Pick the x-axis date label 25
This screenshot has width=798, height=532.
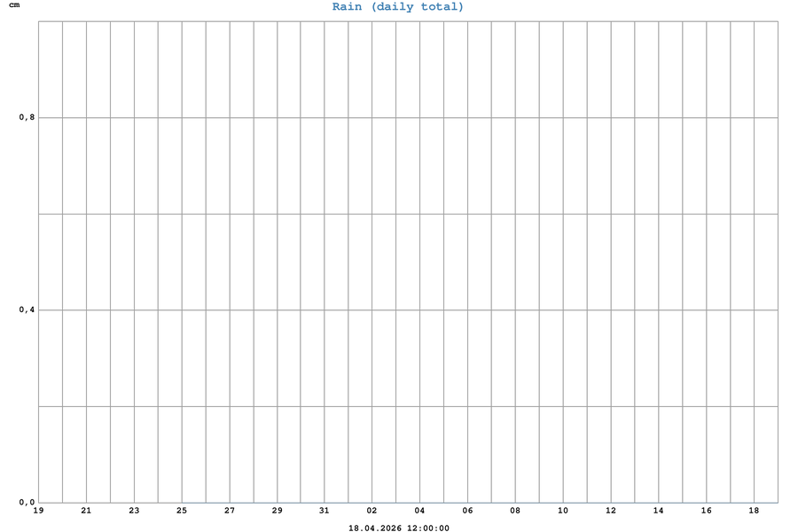pyautogui.click(x=182, y=511)
